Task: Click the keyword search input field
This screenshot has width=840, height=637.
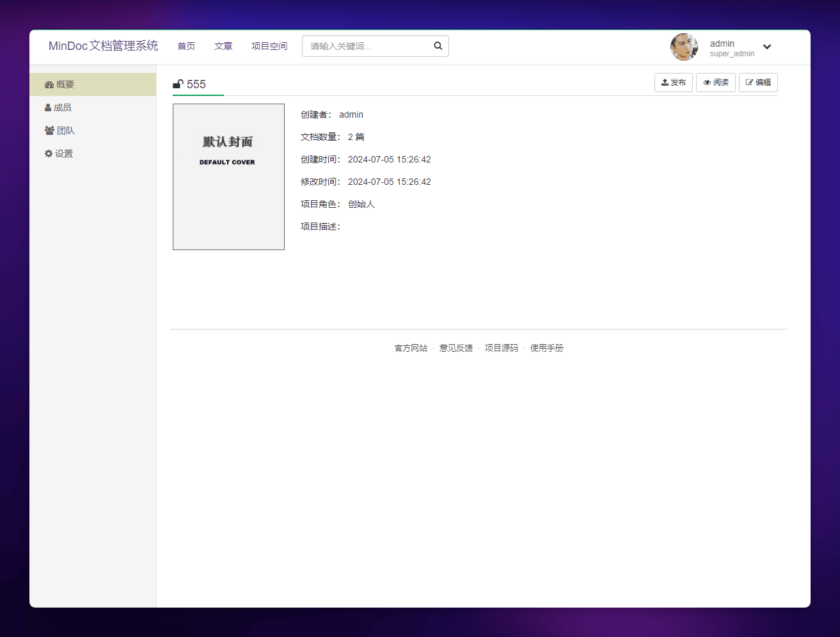Action: 366,46
